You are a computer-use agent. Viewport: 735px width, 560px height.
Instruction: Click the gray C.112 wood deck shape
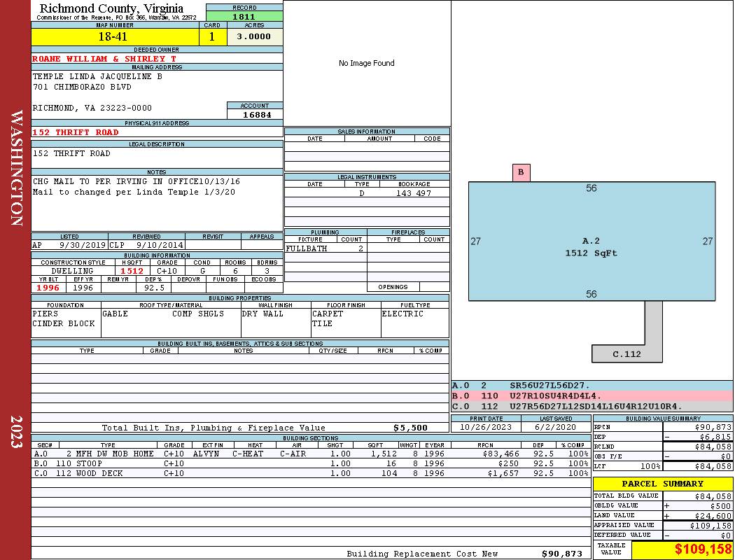(x=626, y=353)
